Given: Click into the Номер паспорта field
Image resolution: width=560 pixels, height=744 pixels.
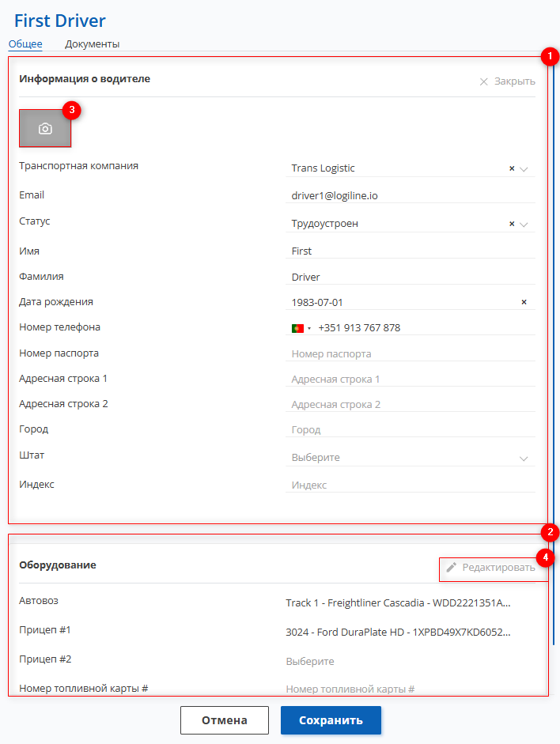Looking at the screenshot, I should 410,353.
